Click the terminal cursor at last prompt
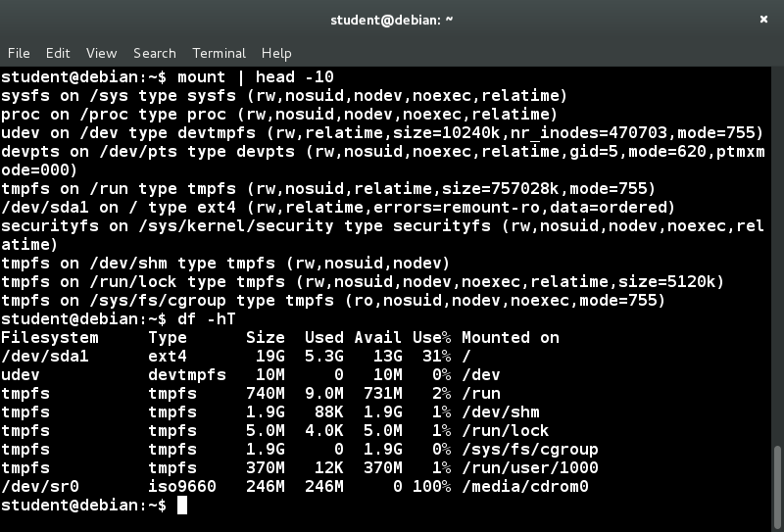 pos(182,505)
